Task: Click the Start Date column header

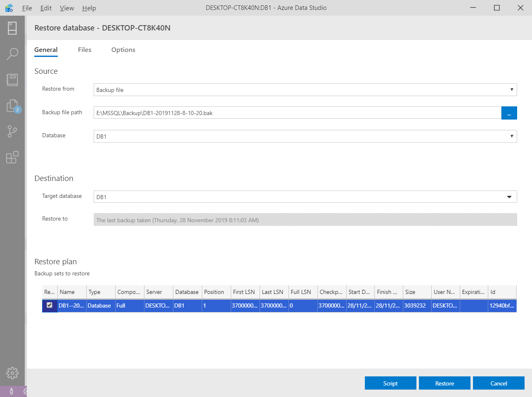Action: click(x=361, y=292)
